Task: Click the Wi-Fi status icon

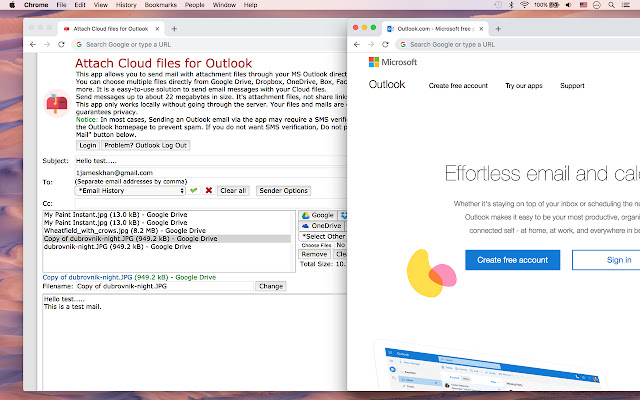Action: coord(524,5)
